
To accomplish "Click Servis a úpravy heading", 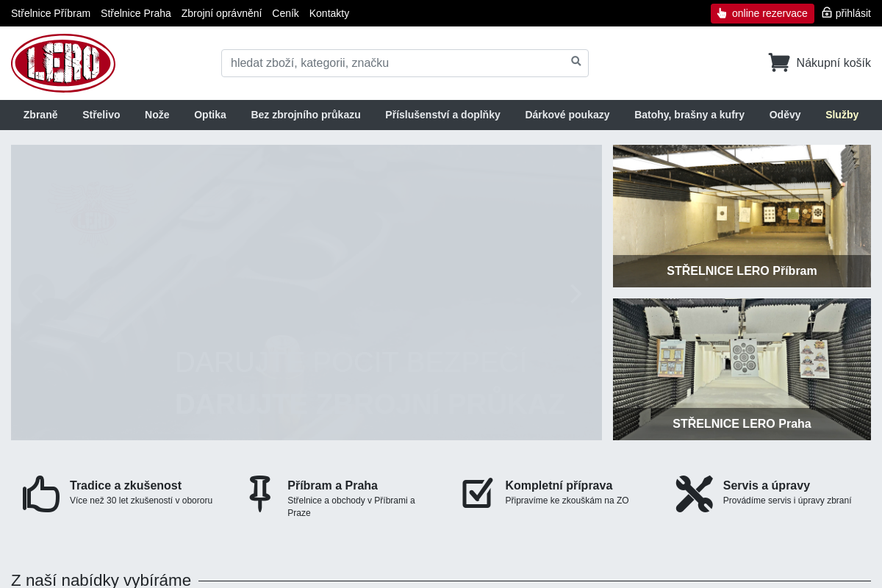I will (767, 486).
